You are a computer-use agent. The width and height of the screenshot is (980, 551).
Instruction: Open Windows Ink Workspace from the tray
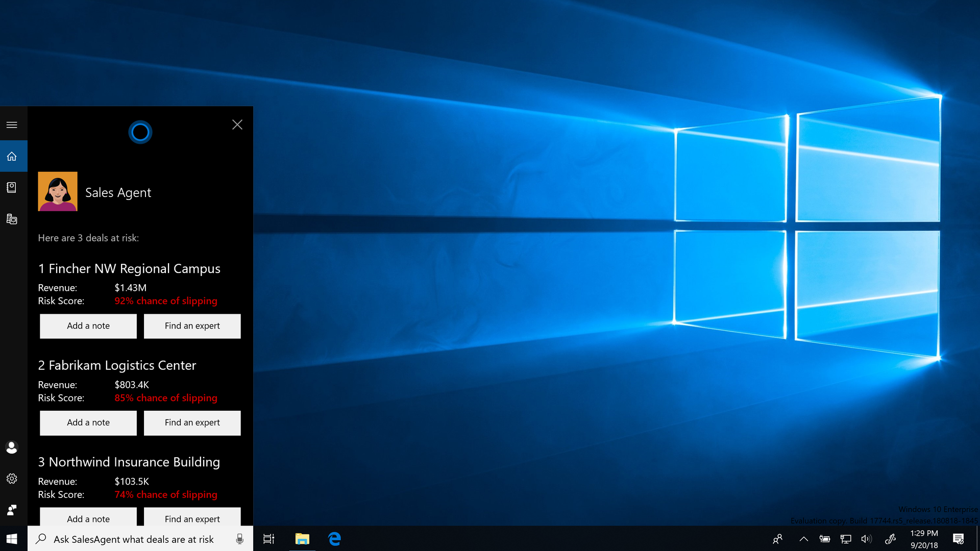pyautogui.click(x=891, y=539)
